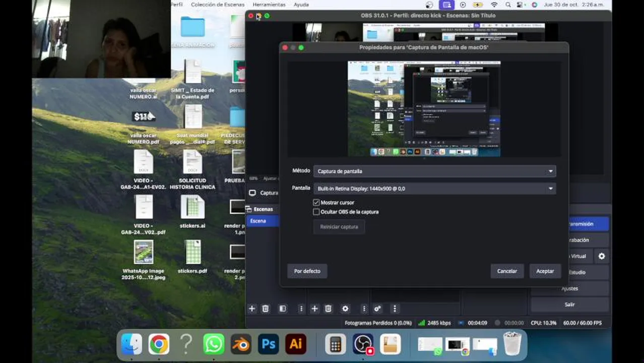Click the question mark app icon in Dock
Viewport: 644px width, 363px height.
coord(186,344)
